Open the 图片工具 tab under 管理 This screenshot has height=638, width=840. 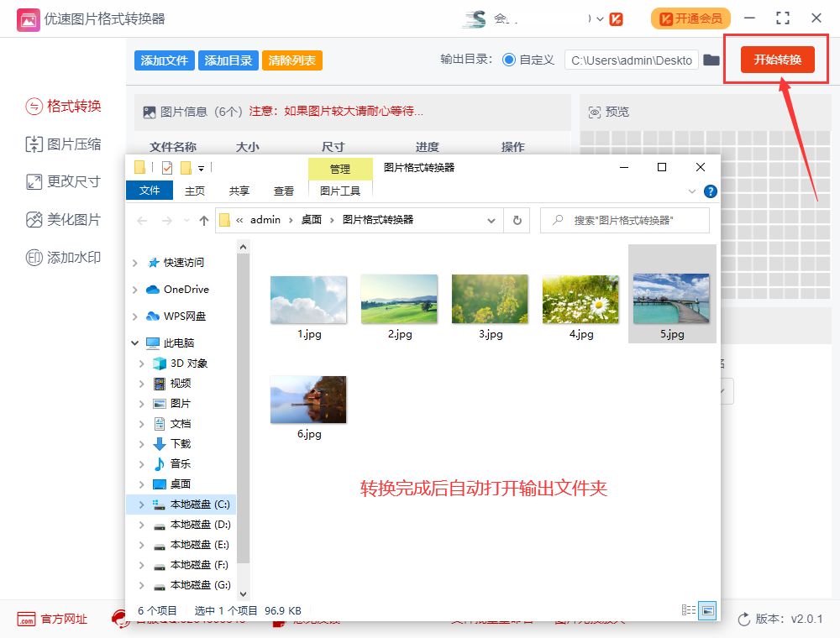tap(340, 191)
